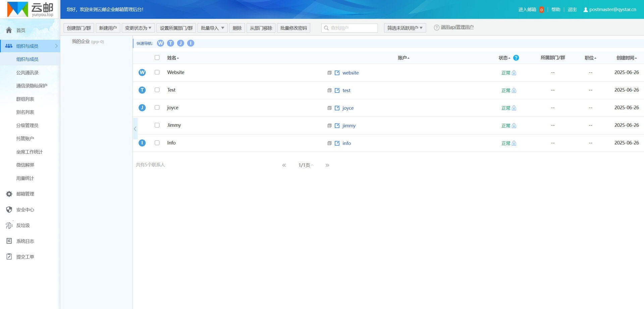Toggle the select-all checkbox in table header
This screenshot has width=644, height=309.
[x=157, y=58]
